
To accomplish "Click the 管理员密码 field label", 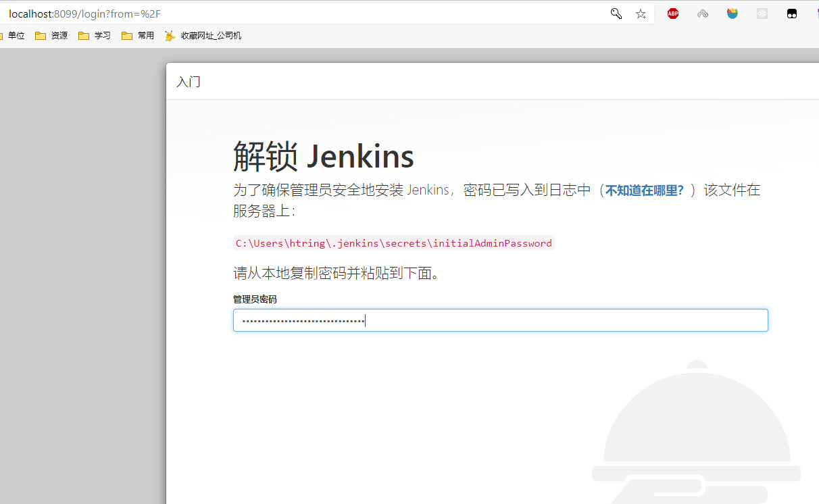I will point(255,299).
